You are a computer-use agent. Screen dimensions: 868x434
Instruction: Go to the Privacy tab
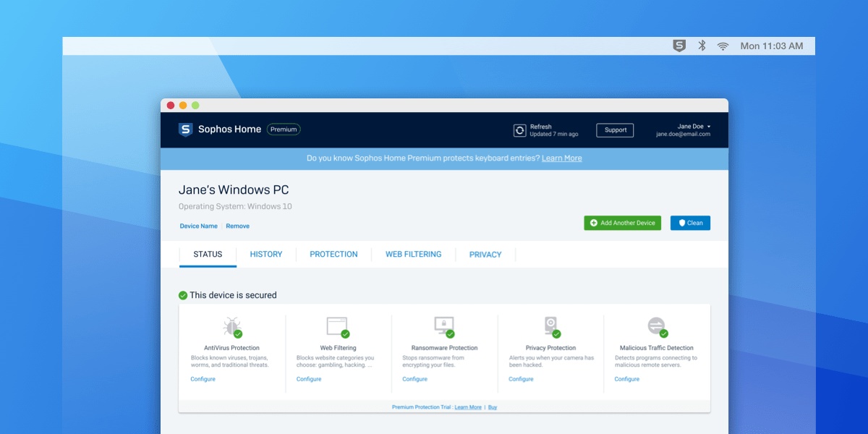click(x=485, y=255)
